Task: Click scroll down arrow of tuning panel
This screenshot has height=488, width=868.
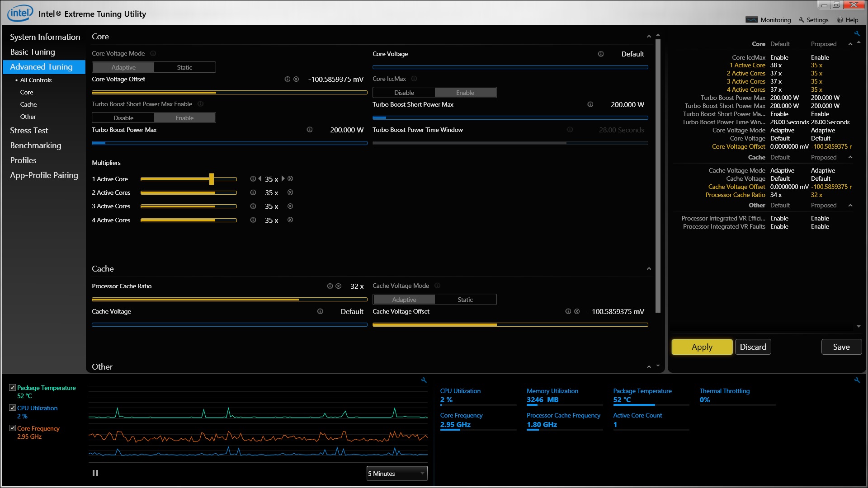Action: (658, 366)
